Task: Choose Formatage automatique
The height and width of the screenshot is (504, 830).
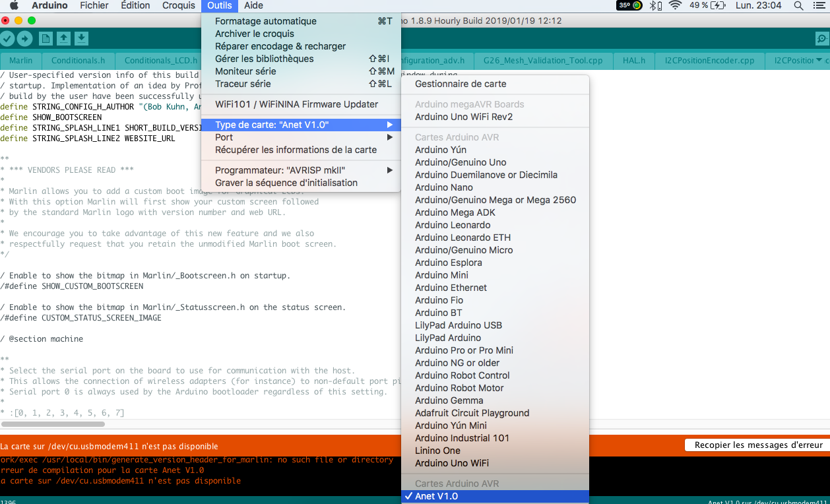Action: pos(301,21)
